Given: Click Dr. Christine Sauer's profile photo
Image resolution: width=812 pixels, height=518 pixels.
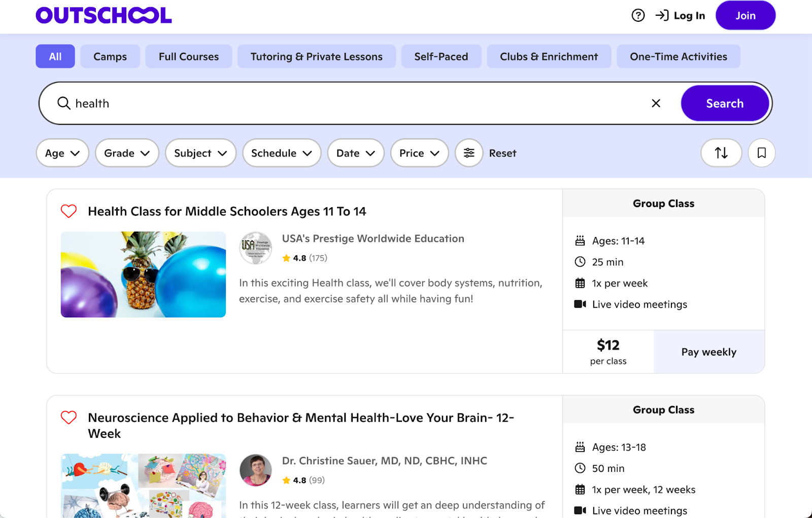Looking at the screenshot, I should click(256, 470).
